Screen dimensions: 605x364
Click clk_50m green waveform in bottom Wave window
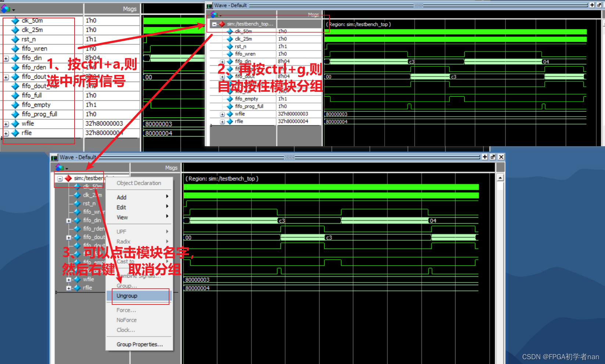(331, 187)
